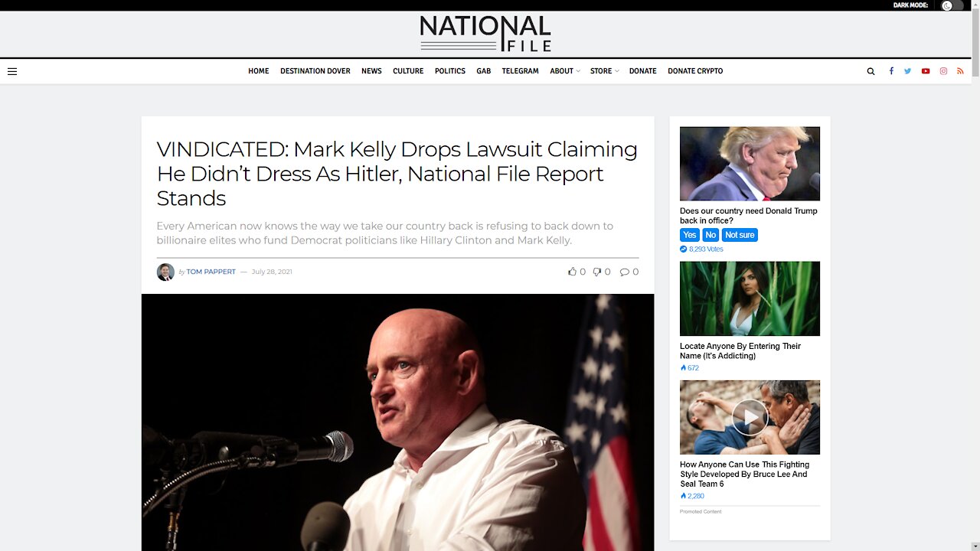This screenshot has width=980, height=551.
Task: Expand the About dropdown menu
Action: [565, 71]
